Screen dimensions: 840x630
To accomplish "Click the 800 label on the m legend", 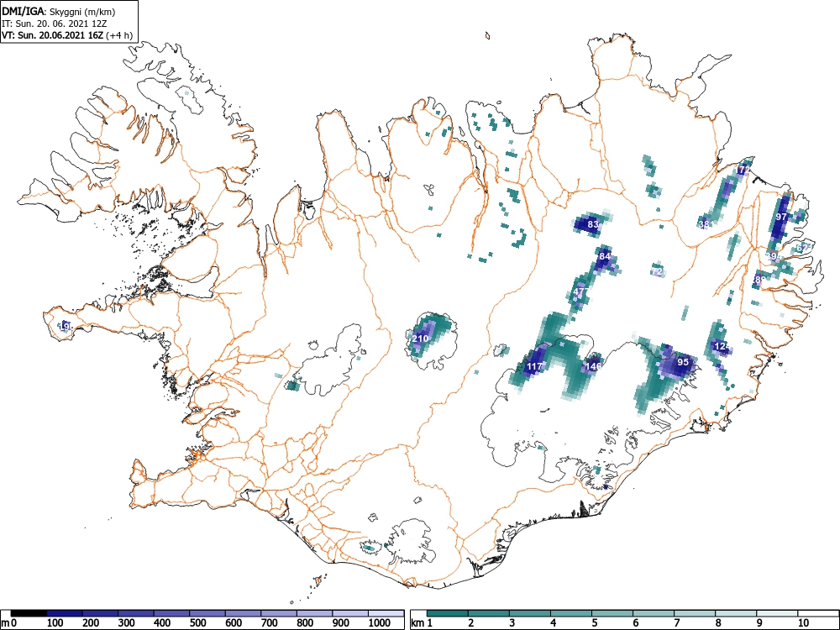I will pyautogui.click(x=306, y=623).
